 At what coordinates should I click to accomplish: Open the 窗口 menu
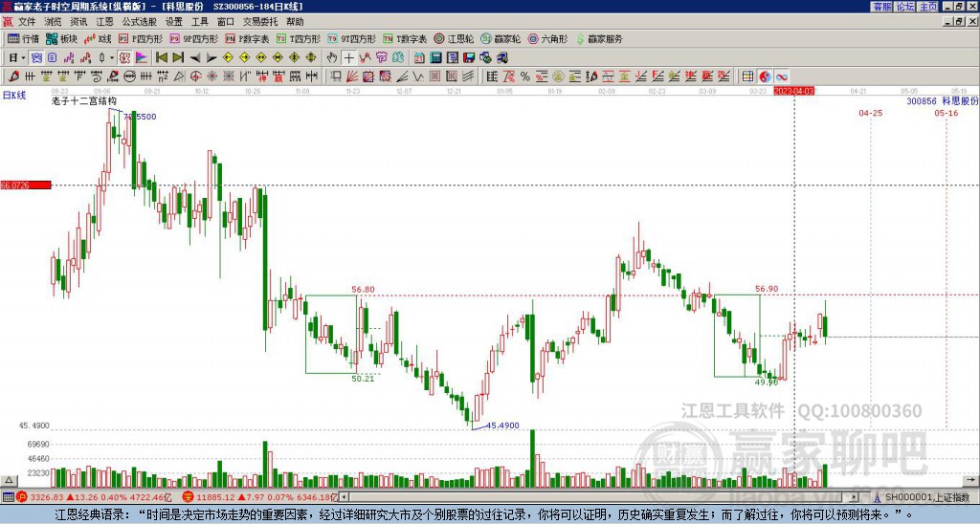coord(226,22)
